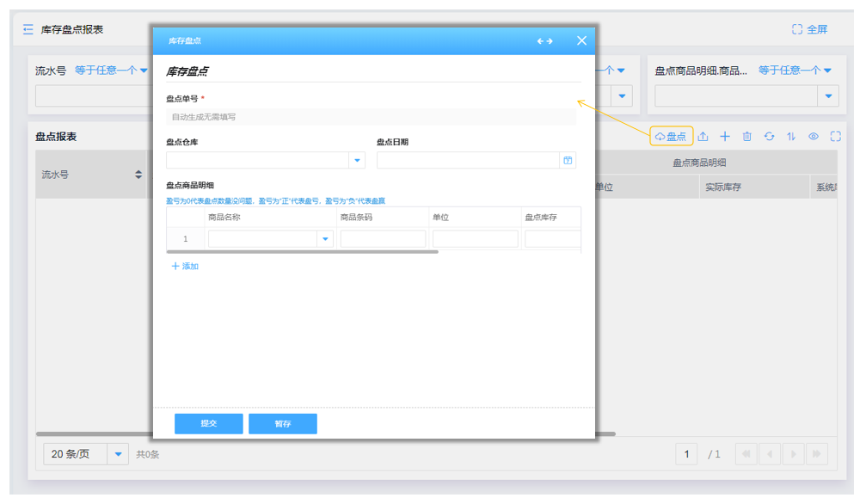
Task: Click the 暂存 save draft button
Action: point(283,423)
